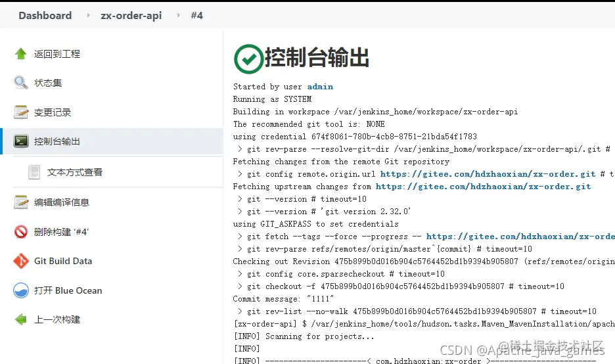Click build #4 in the breadcrumb

tap(197, 15)
